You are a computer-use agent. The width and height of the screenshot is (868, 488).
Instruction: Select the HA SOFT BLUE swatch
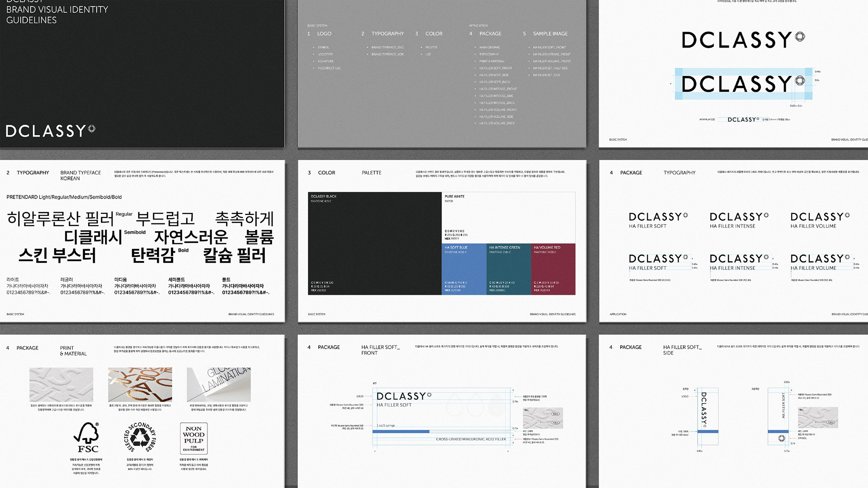pos(464,269)
